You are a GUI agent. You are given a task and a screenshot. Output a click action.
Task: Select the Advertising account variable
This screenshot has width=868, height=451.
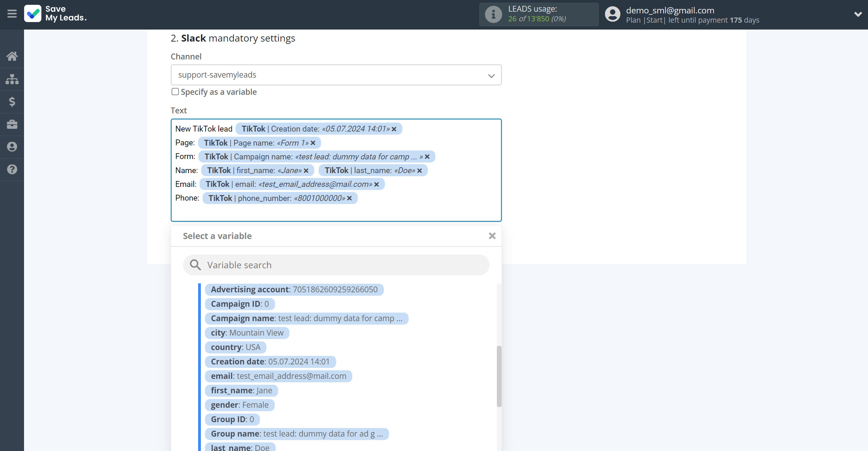click(x=294, y=290)
